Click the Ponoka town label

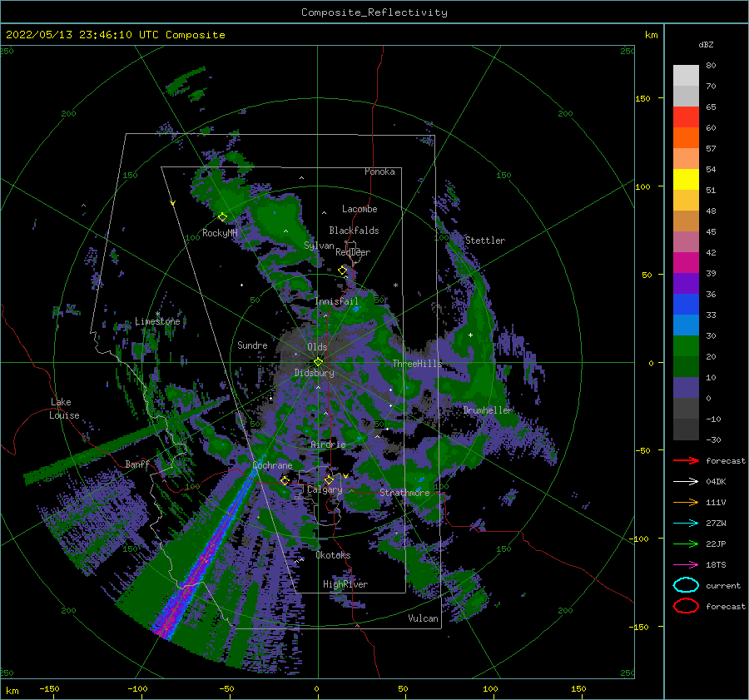(x=379, y=171)
